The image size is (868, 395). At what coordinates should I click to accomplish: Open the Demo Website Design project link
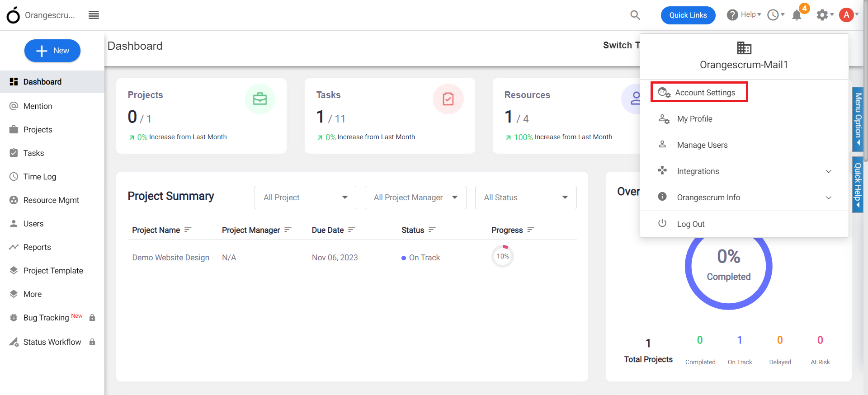[170, 258]
